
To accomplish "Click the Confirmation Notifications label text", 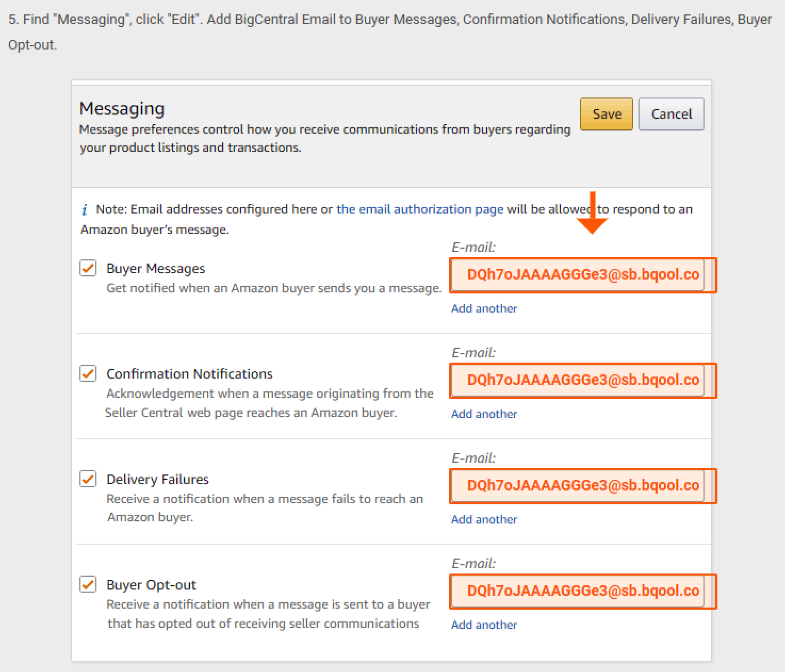I will coord(190,374).
